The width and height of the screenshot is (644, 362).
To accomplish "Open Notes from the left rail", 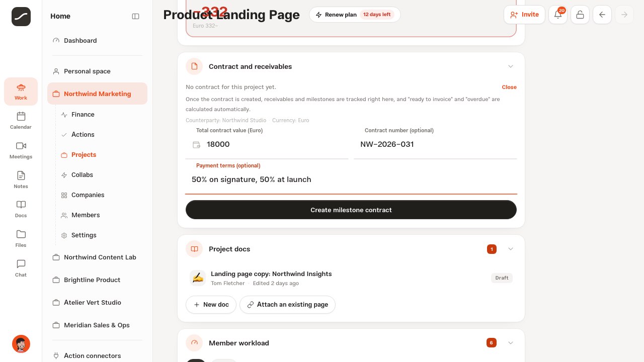I will click(21, 180).
